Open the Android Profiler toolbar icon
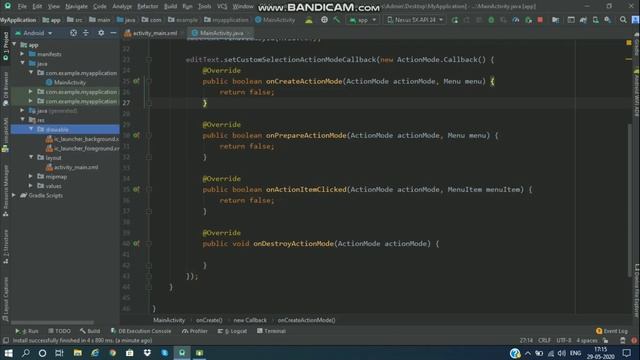 point(516,20)
